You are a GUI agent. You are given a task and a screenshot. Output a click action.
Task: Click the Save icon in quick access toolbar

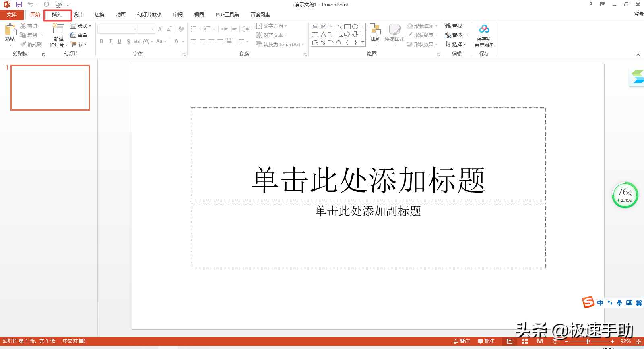(19, 4)
